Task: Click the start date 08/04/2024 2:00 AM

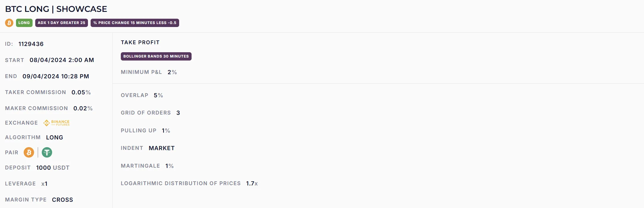Action: point(62,60)
